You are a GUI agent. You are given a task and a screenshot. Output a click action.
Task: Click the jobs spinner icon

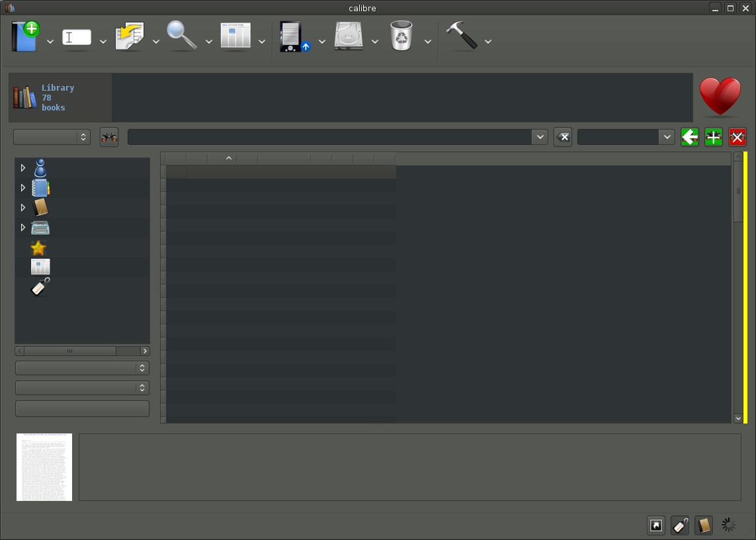click(x=728, y=525)
